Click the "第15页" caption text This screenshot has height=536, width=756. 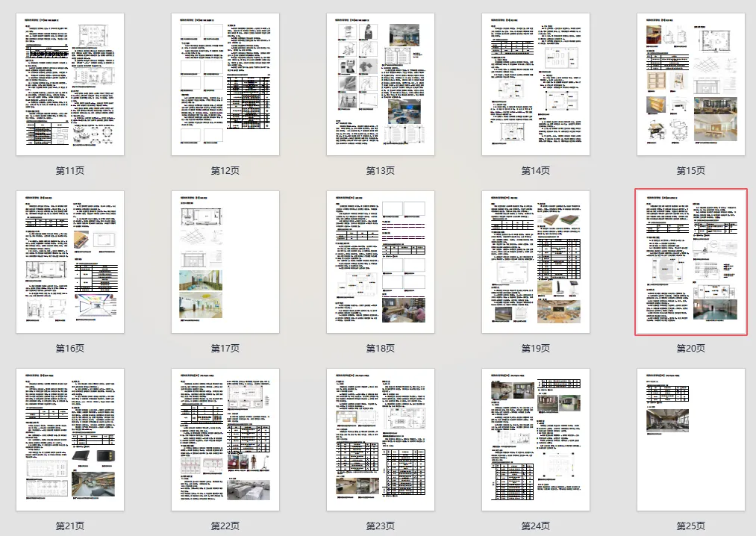click(690, 171)
